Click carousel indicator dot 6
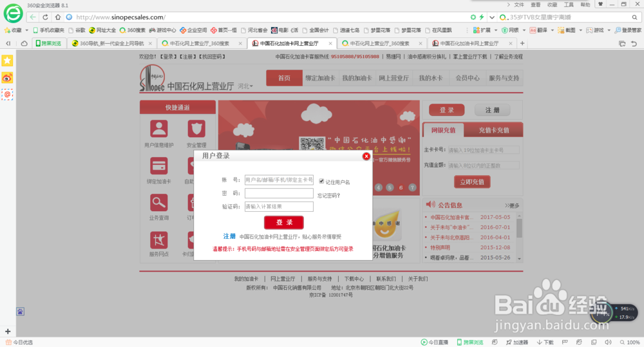644x347 pixels. point(401,187)
